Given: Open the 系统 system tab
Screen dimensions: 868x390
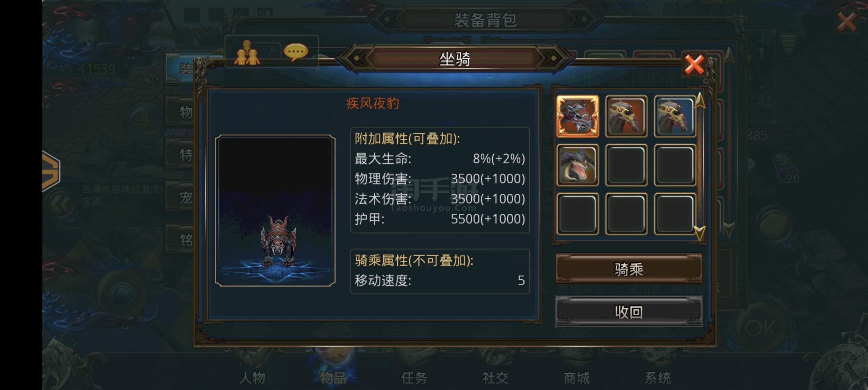Looking at the screenshot, I should [x=657, y=377].
